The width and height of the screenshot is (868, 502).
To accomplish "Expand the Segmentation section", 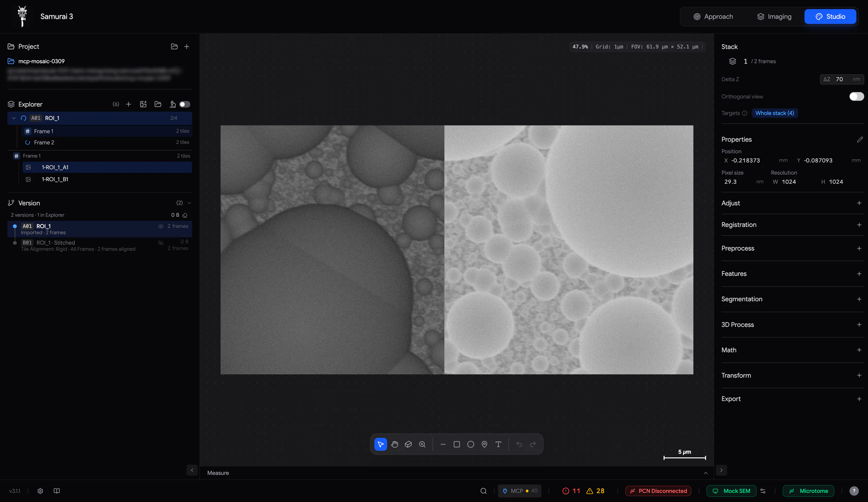I will (859, 299).
